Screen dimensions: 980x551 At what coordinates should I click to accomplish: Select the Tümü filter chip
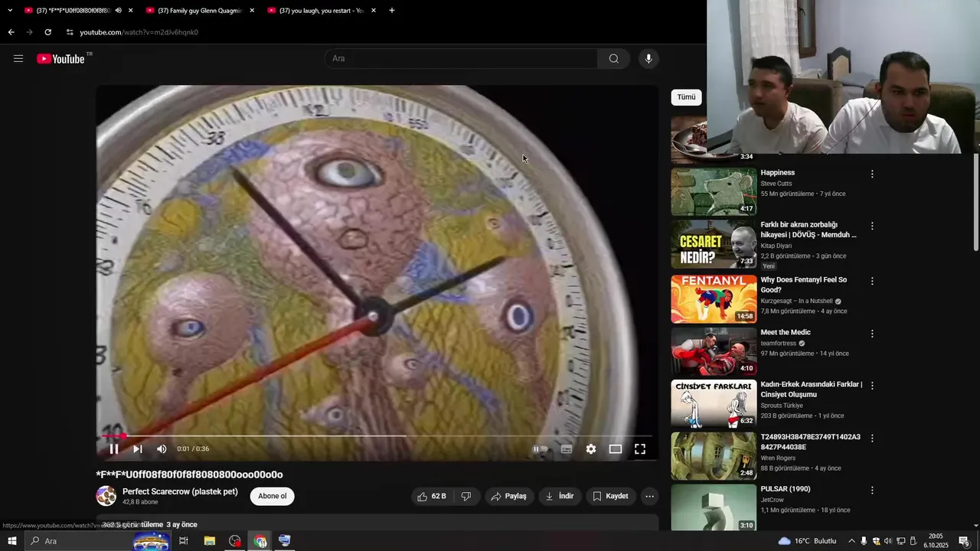pos(686,97)
